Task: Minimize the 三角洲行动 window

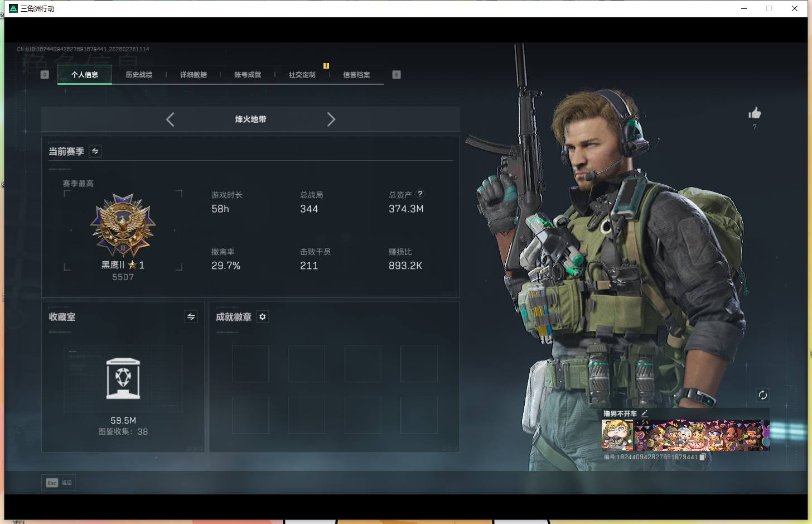Action: pyautogui.click(x=744, y=8)
